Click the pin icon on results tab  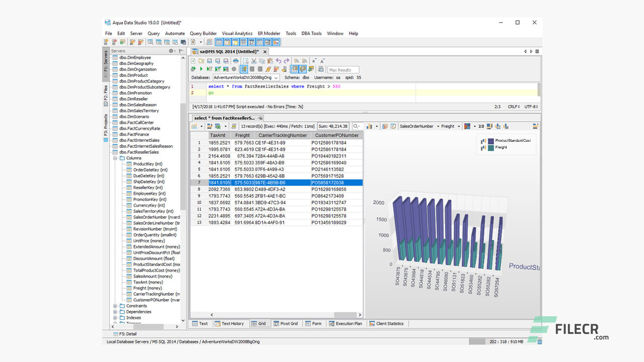coord(261,118)
